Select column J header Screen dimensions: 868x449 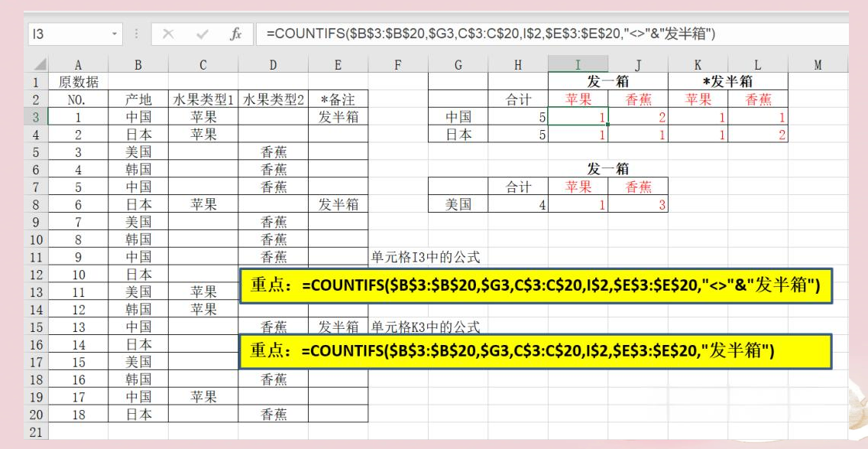click(x=638, y=65)
